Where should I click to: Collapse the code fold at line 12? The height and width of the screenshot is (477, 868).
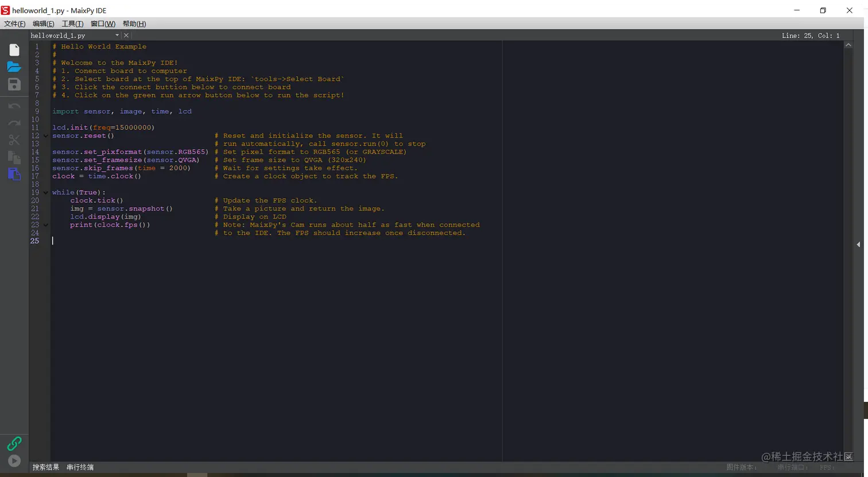pyautogui.click(x=46, y=136)
